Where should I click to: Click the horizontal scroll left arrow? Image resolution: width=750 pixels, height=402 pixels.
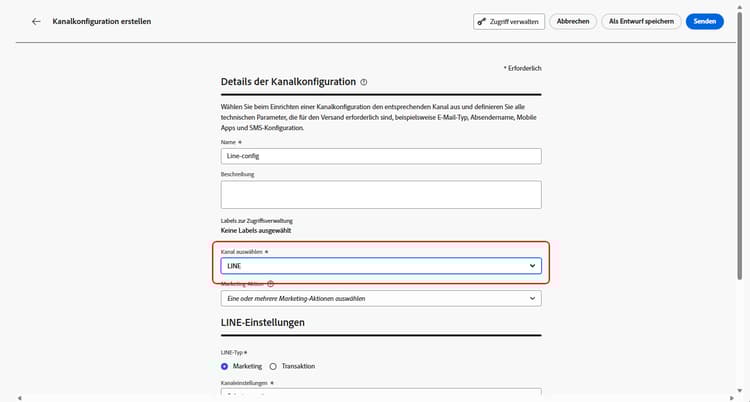click(x=20, y=398)
